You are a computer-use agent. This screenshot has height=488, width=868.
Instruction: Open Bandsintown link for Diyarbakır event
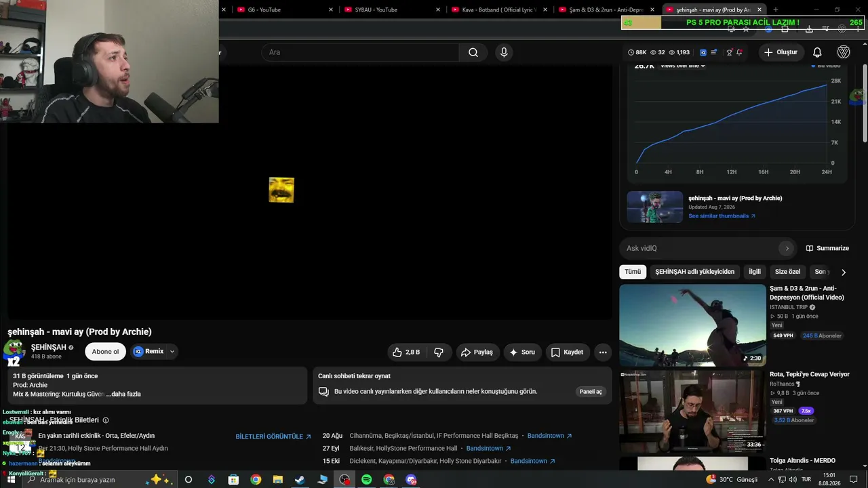click(x=533, y=462)
